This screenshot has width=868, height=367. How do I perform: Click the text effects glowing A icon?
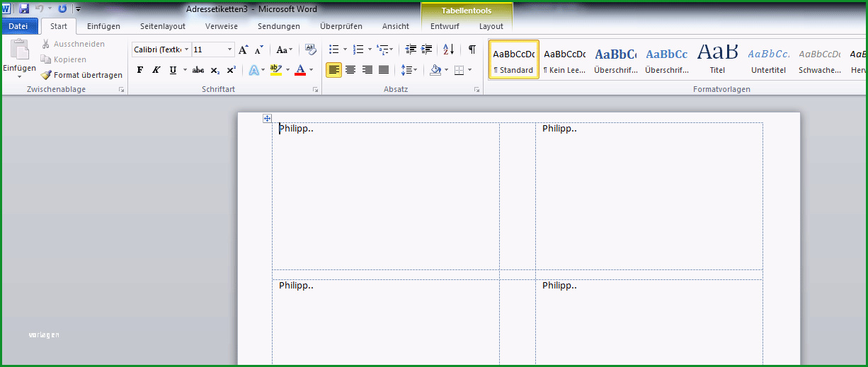pyautogui.click(x=253, y=70)
